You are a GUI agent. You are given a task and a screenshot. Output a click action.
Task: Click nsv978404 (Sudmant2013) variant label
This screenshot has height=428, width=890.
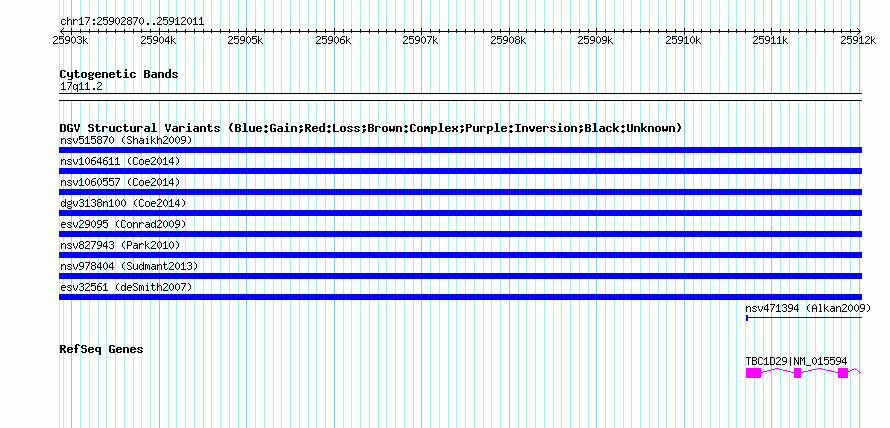point(129,266)
